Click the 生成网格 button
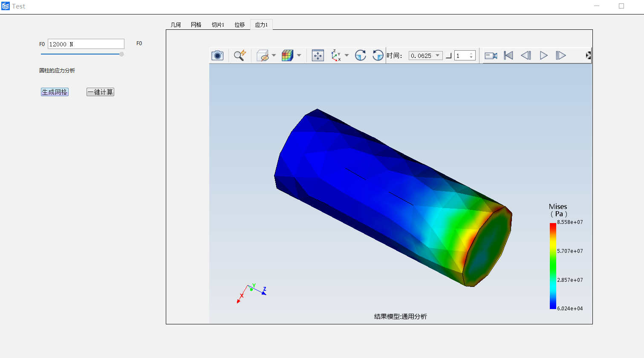The height and width of the screenshot is (358, 644). click(x=55, y=92)
